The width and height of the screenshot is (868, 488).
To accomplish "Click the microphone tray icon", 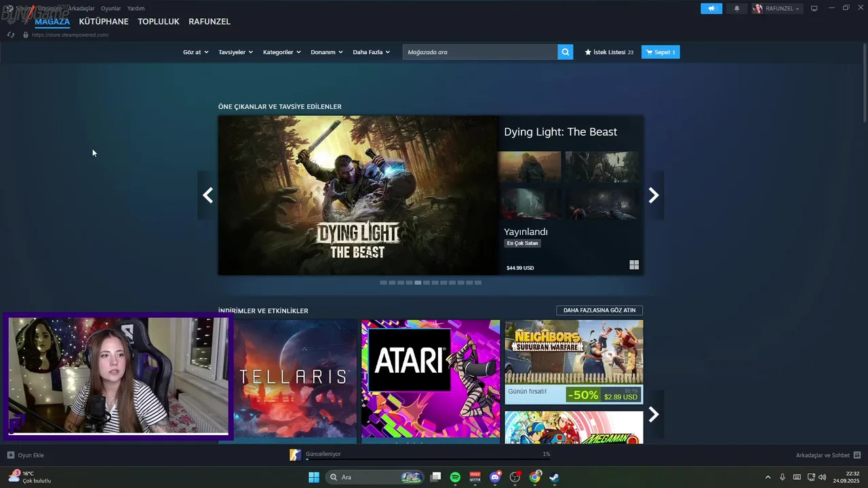I will click(x=783, y=477).
